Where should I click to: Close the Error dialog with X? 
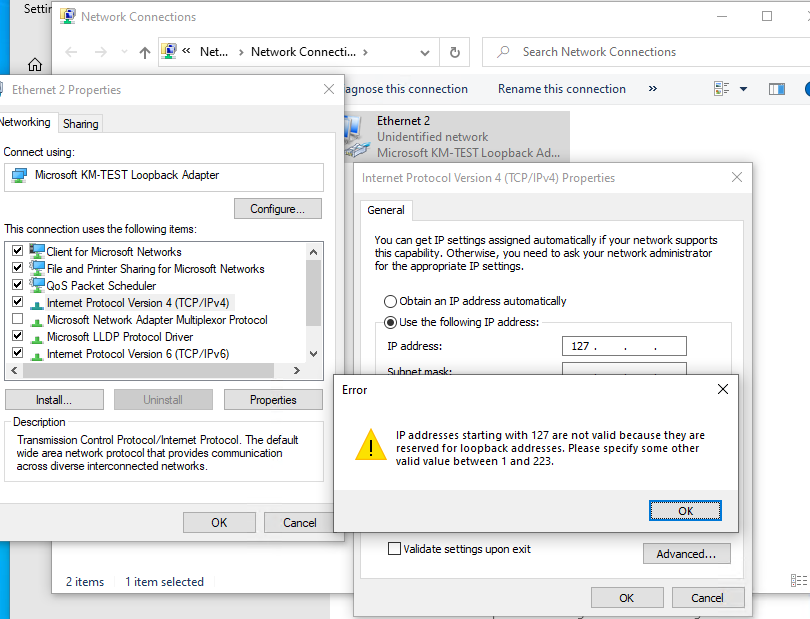[723, 389]
